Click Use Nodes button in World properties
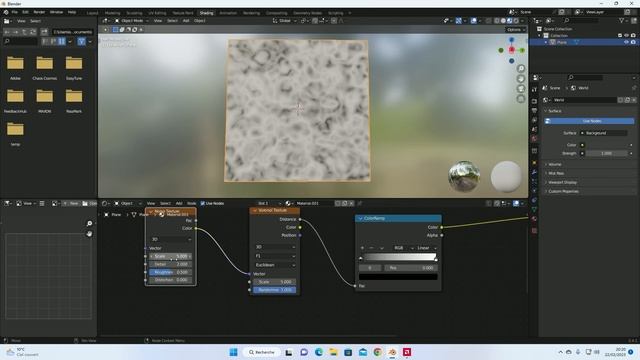This screenshot has width=640, height=360. pos(589,121)
